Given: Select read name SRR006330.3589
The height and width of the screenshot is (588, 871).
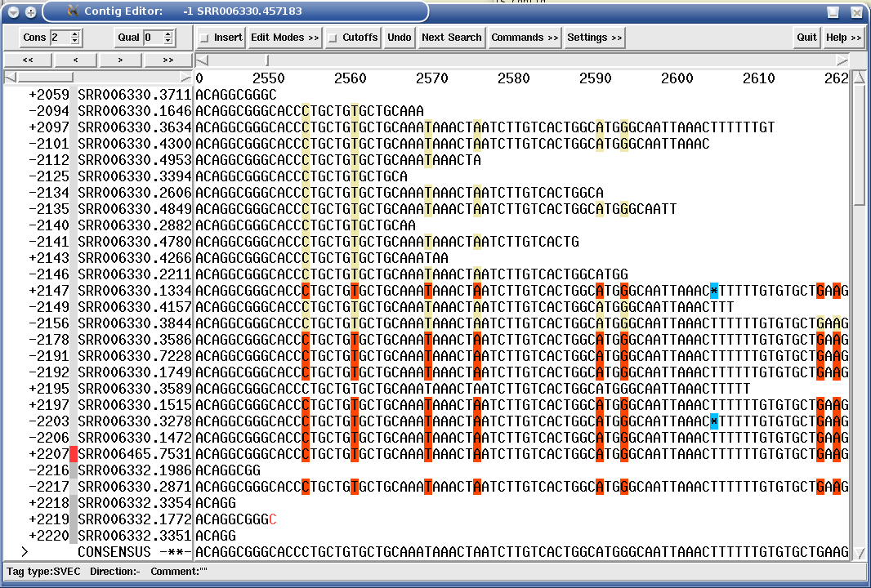Looking at the screenshot, I should 135,389.
